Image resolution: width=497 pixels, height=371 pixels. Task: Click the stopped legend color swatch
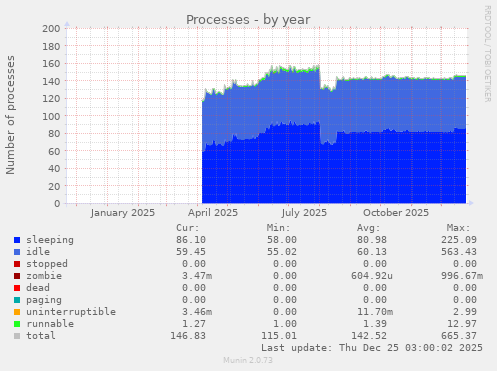click(17, 264)
